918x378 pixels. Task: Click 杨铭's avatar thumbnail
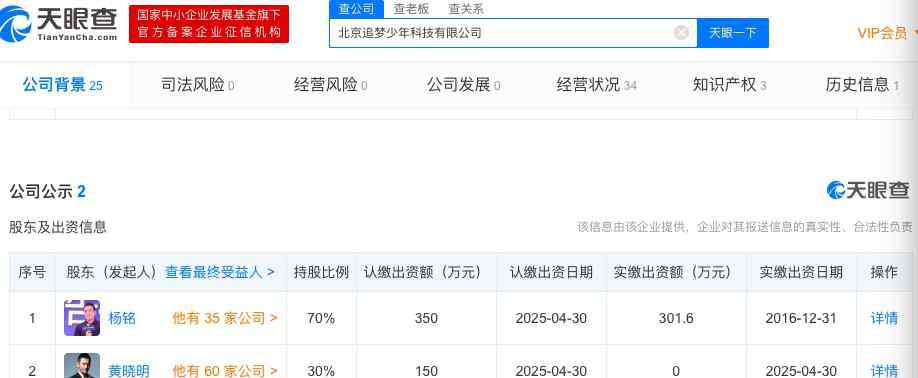82,318
